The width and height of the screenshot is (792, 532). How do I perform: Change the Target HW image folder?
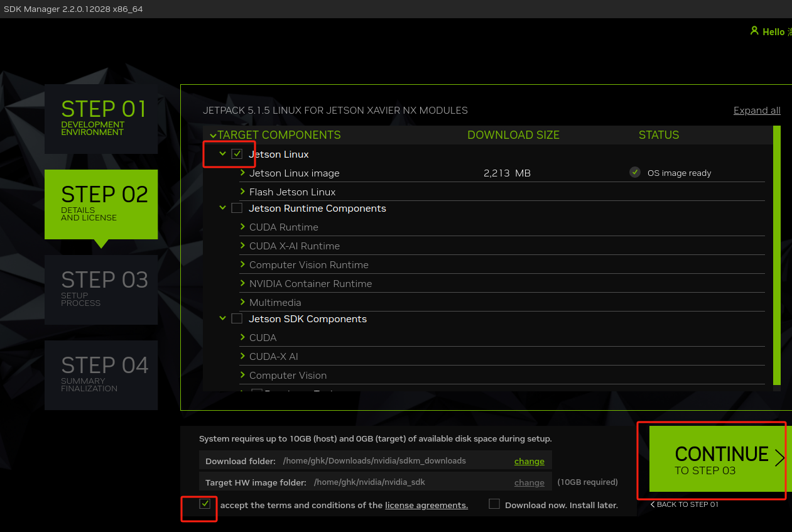(x=529, y=482)
